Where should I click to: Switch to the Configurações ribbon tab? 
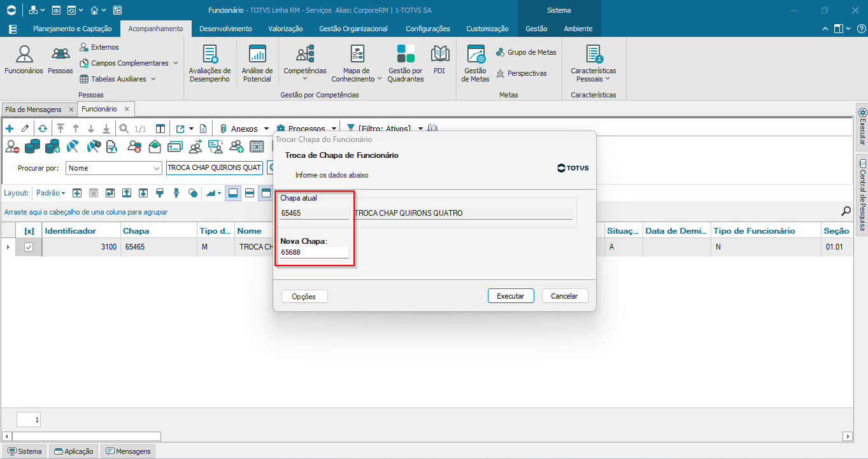coord(428,29)
